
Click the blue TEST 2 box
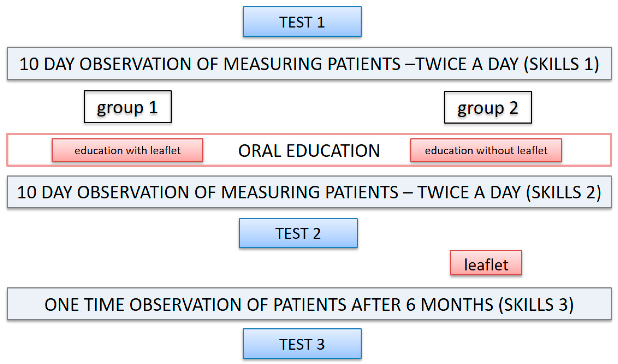(x=298, y=233)
